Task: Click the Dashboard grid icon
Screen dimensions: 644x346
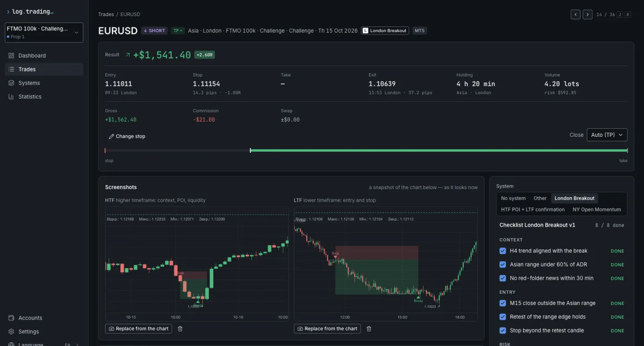Action: point(11,55)
